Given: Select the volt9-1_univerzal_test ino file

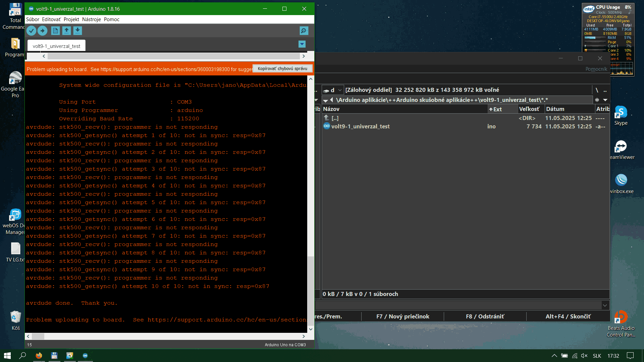Looking at the screenshot, I should pos(360,126).
